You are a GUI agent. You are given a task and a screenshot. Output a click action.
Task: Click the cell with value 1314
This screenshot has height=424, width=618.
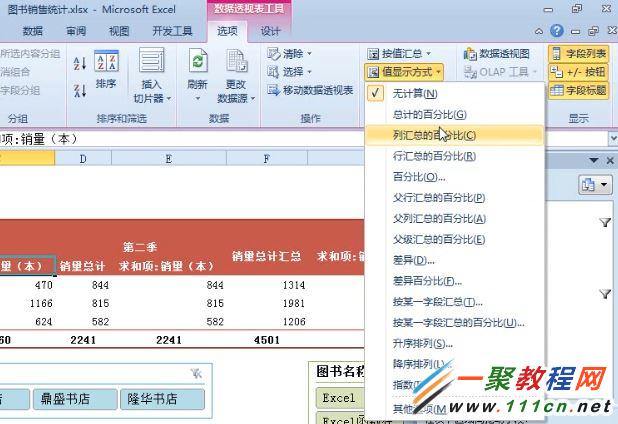(267, 285)
